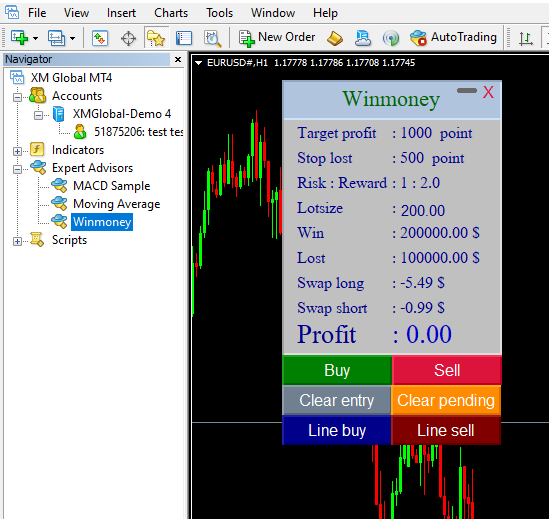Viewport: 549px width, 519px height.
Task: Select XM Global MT4 root node
Action: click(x=71, y=77)
